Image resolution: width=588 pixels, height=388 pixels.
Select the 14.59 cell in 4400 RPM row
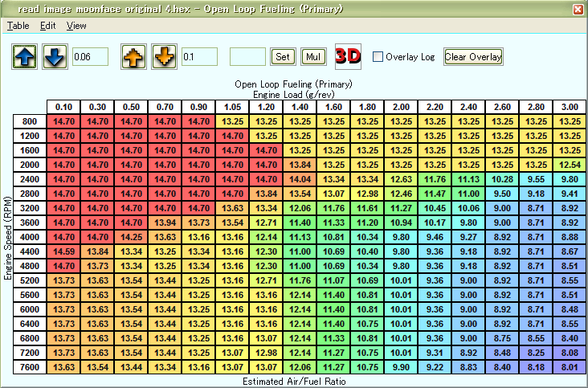[63, 251]
